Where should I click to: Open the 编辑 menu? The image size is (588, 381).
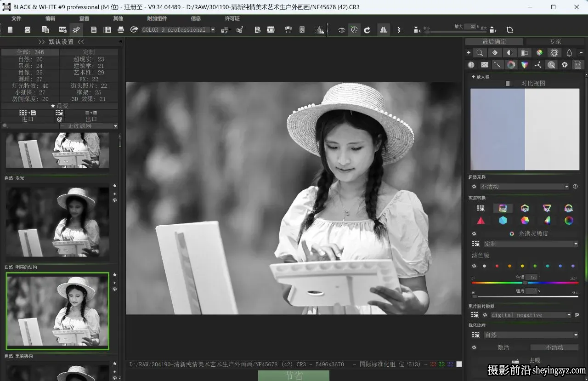click(x=51, y=18)
